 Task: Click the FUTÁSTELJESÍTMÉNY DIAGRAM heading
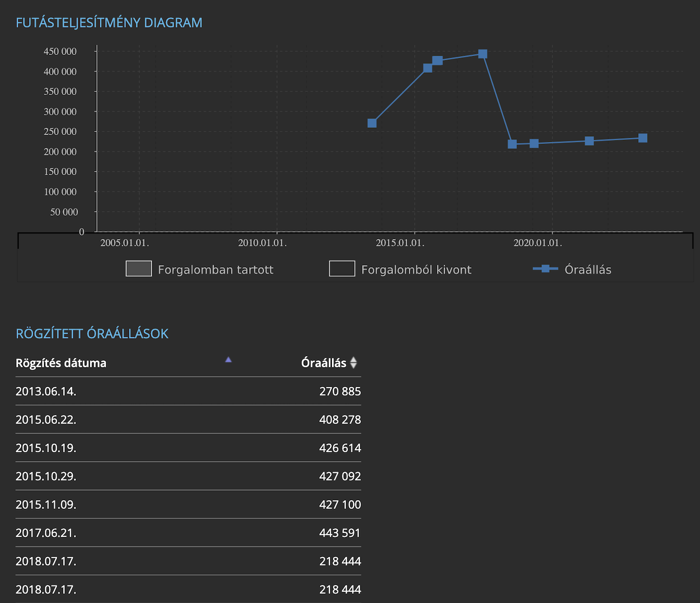point(109,23)
